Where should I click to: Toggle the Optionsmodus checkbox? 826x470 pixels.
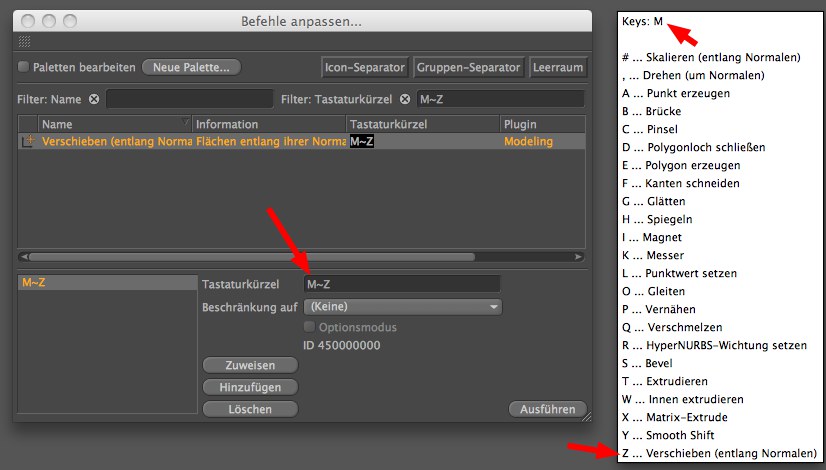310,327
